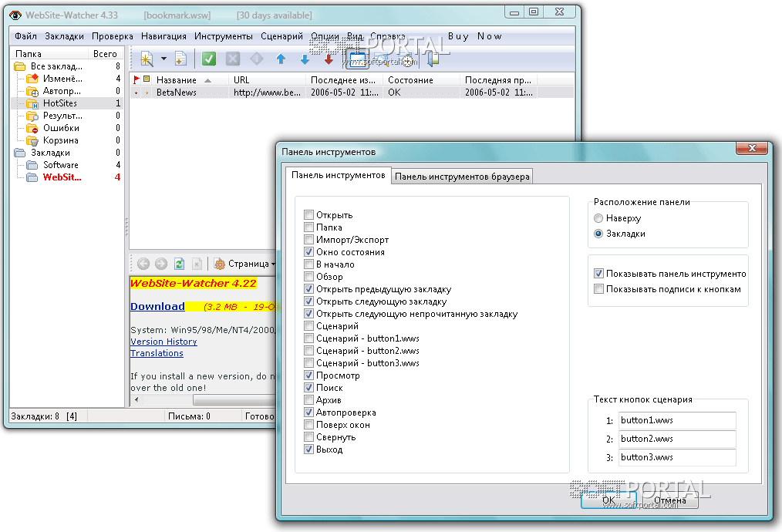
Task: Click the Software folder icon
Action: coord(32,164)
